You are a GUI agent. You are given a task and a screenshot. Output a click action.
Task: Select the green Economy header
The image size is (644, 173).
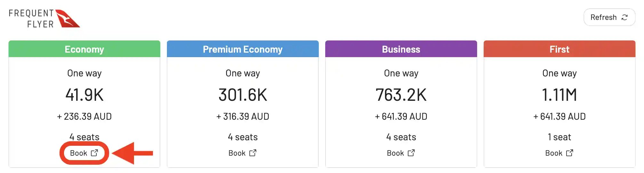click(x=85, y=49)
